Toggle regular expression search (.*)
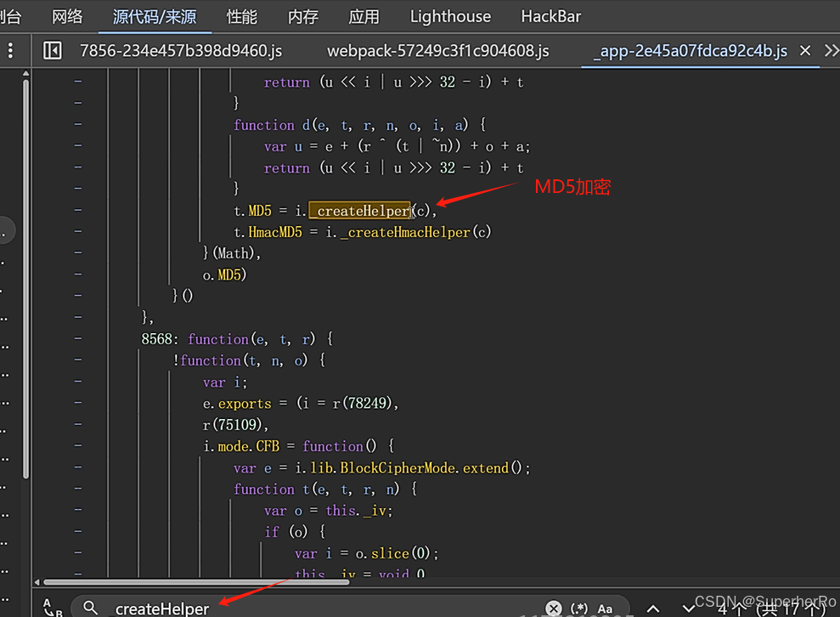 (579, 609)
